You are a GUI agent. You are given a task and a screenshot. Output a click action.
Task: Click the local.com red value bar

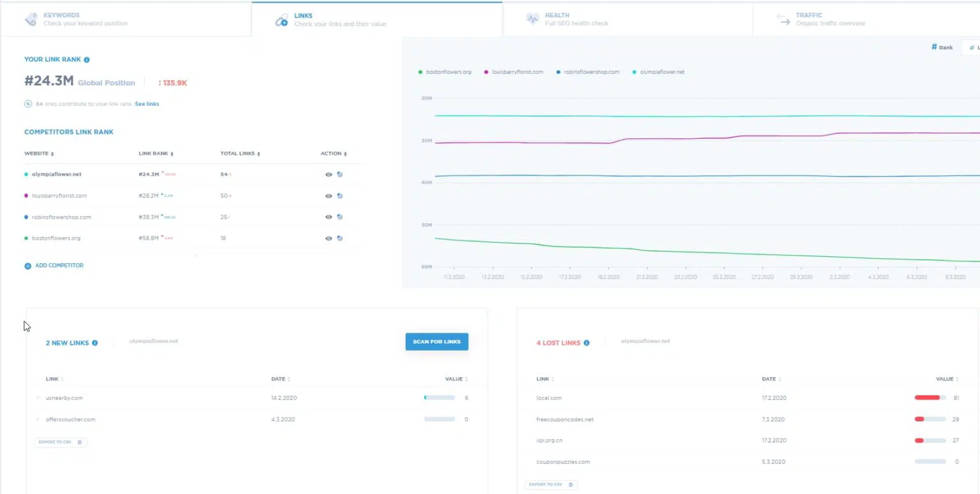(930, 398)
